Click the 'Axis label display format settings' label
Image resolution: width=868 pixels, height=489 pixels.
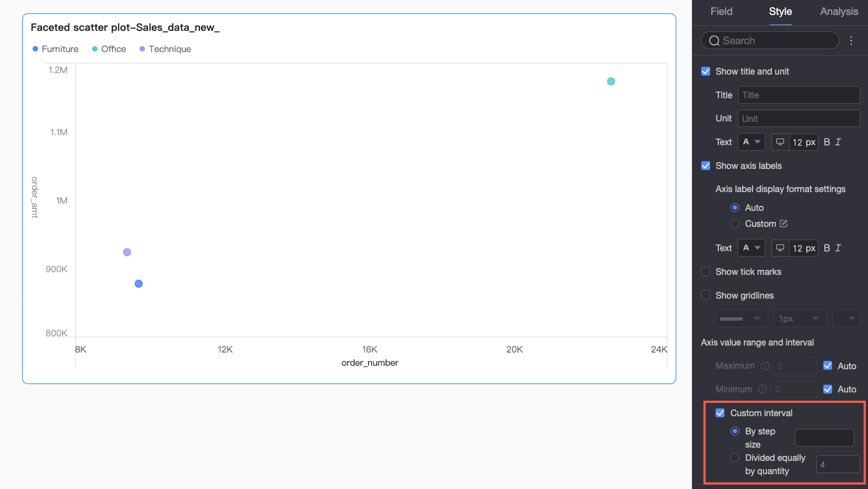[x=780, y=189]
